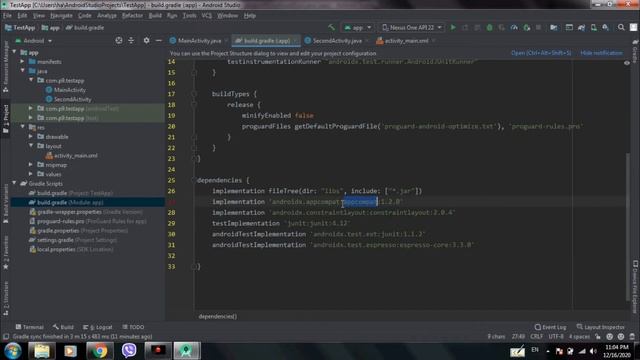
Task: Click Sync Project with Gradle Files icon
Action: 581,27
